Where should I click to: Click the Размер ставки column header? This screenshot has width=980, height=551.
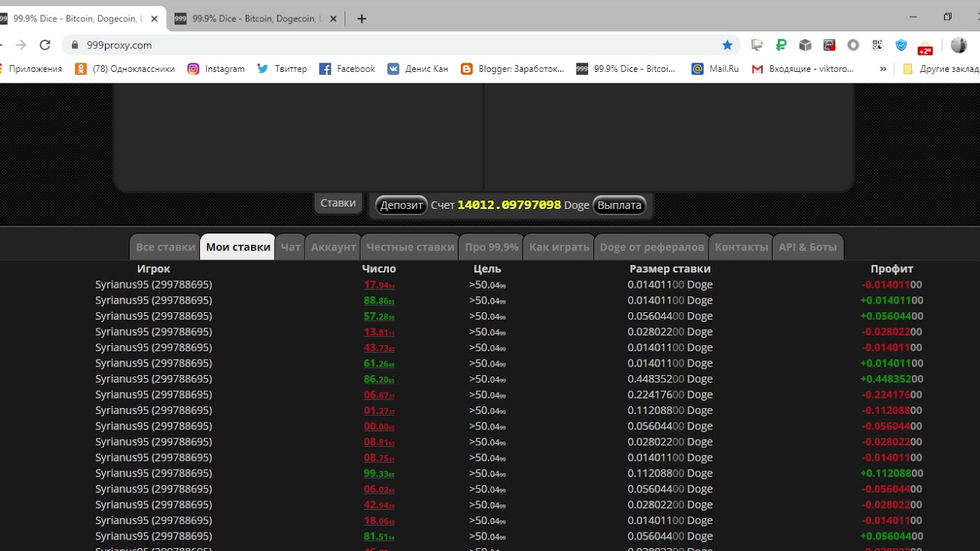pyautogui.click(x=670, y=269)
